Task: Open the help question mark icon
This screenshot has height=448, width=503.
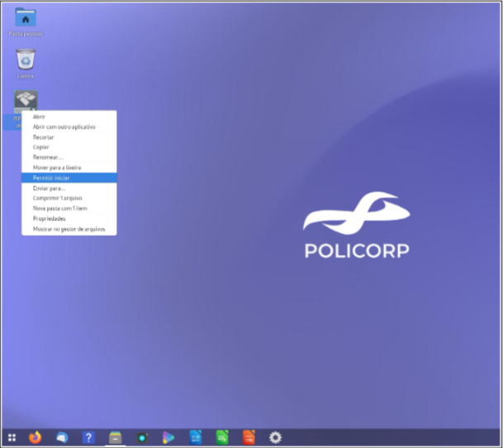Action: [x=88, y=437]
